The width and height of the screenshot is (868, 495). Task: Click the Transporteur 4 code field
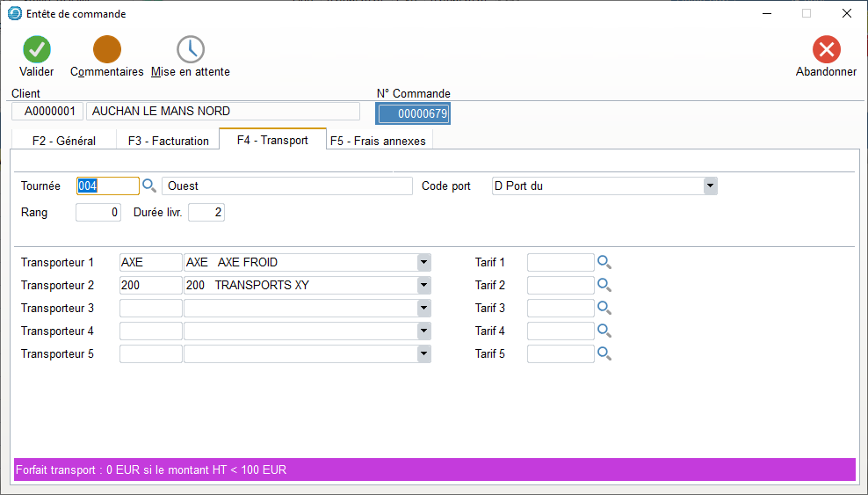click(x=150, y=331)
